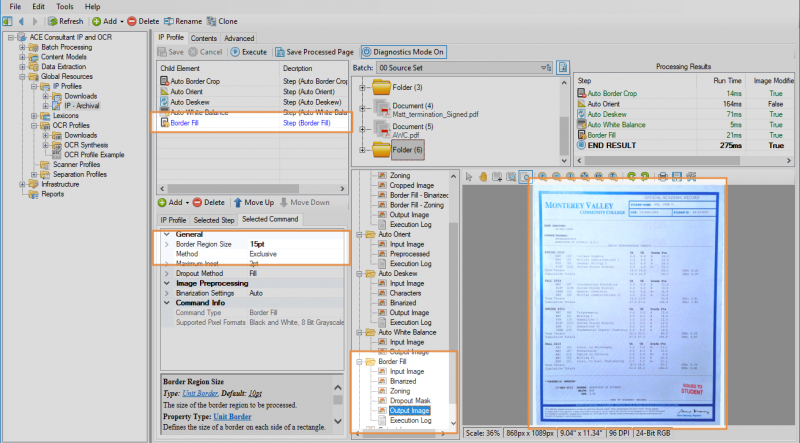800x443 pixels.
Task: Click Delete in the top toolbar
Action: pyautogui.click(x=143, y=21)
